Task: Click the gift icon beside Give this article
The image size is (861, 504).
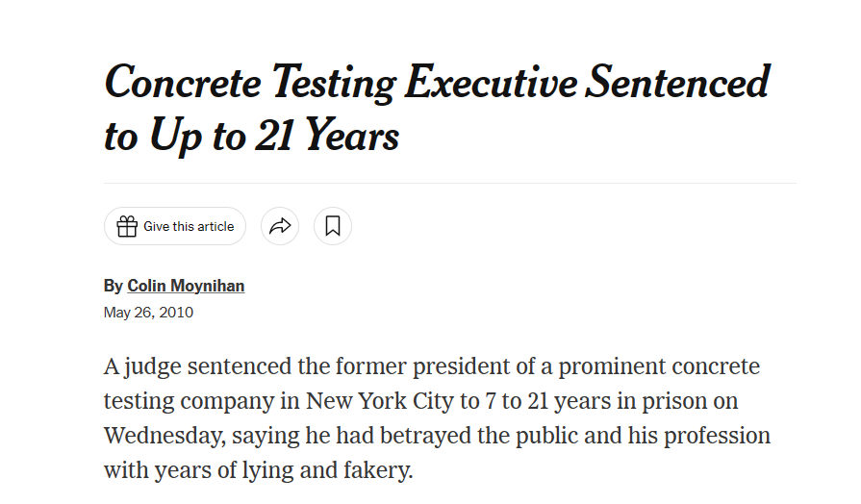Action: click(127, 227)
